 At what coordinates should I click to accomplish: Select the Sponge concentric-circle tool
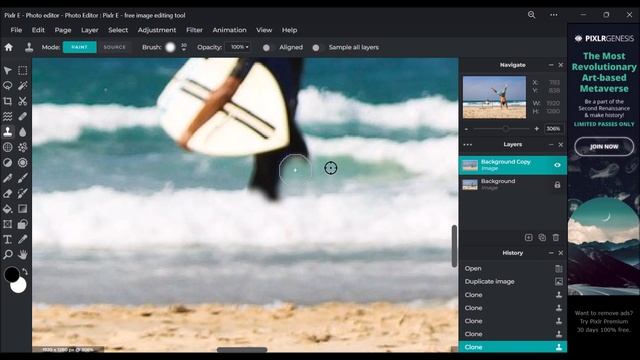coord(22,162)
